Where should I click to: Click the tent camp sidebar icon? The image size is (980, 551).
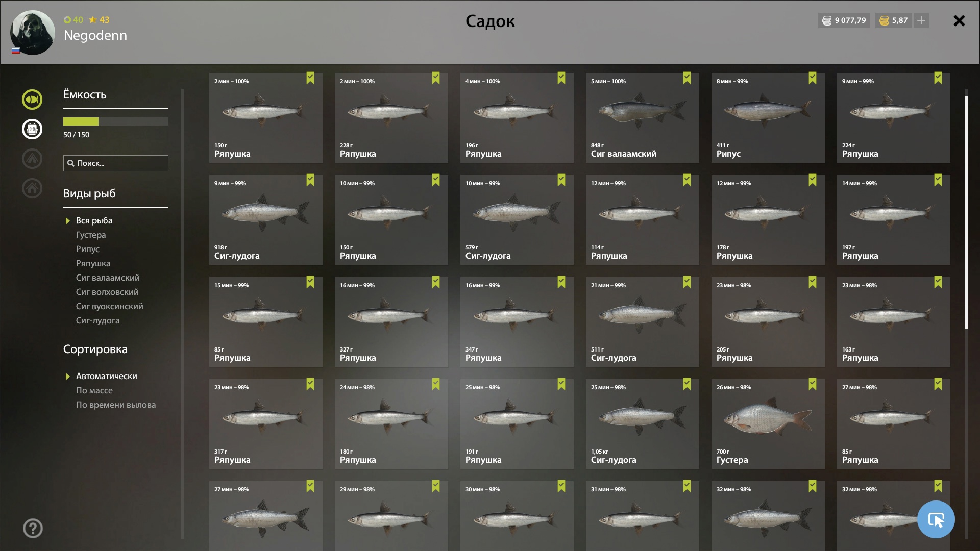[32, 159]
